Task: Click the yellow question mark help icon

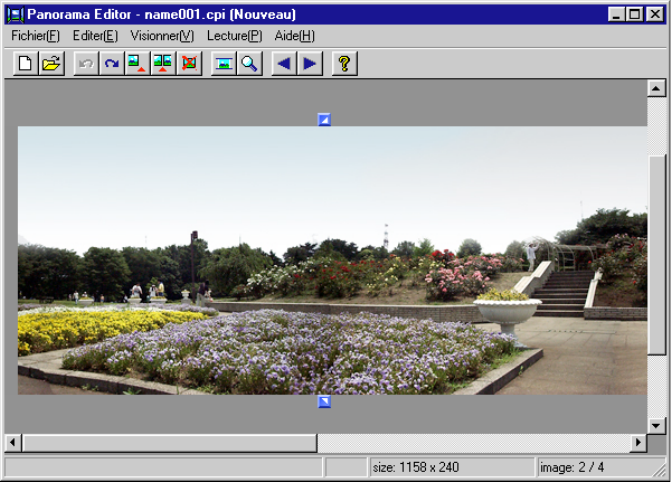Action: click(x=344, y=64)
